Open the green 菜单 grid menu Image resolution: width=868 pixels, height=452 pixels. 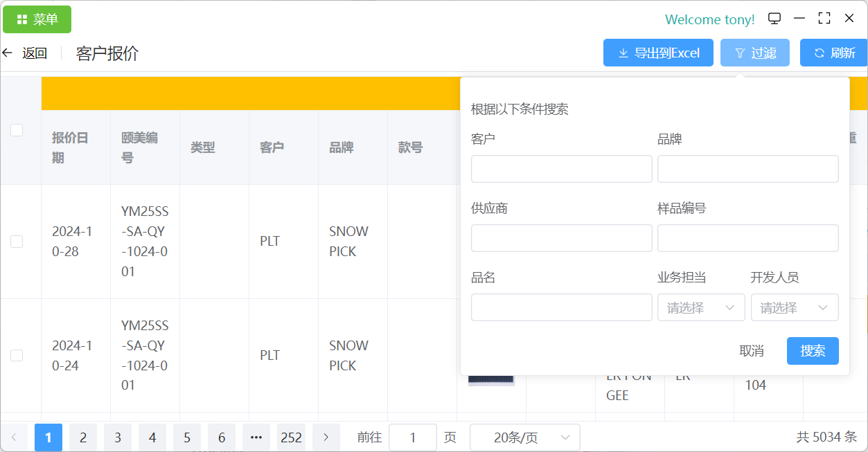click(x=37, y=19)
